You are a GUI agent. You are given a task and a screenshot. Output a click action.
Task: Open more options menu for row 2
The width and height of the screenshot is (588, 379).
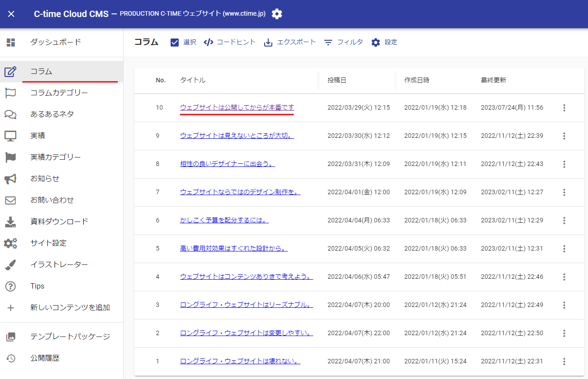click(564, 333)
